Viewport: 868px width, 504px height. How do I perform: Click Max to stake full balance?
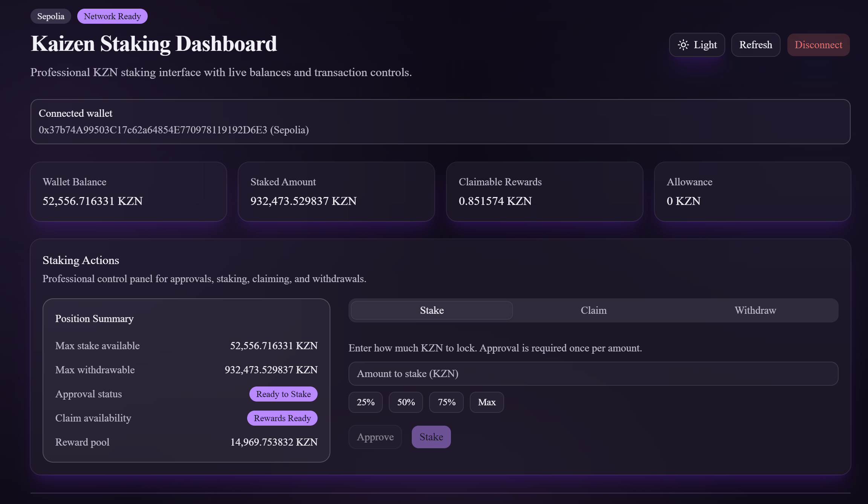[486, 402]
